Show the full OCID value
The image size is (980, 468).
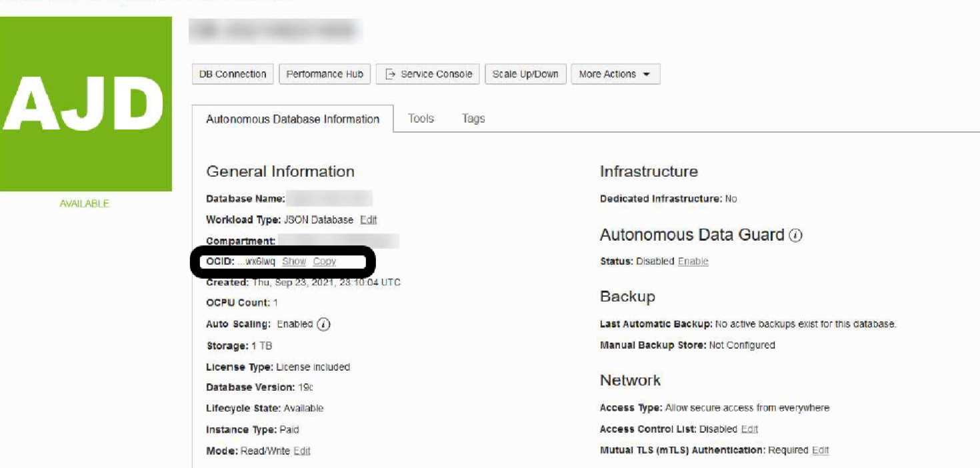[294, 261]
